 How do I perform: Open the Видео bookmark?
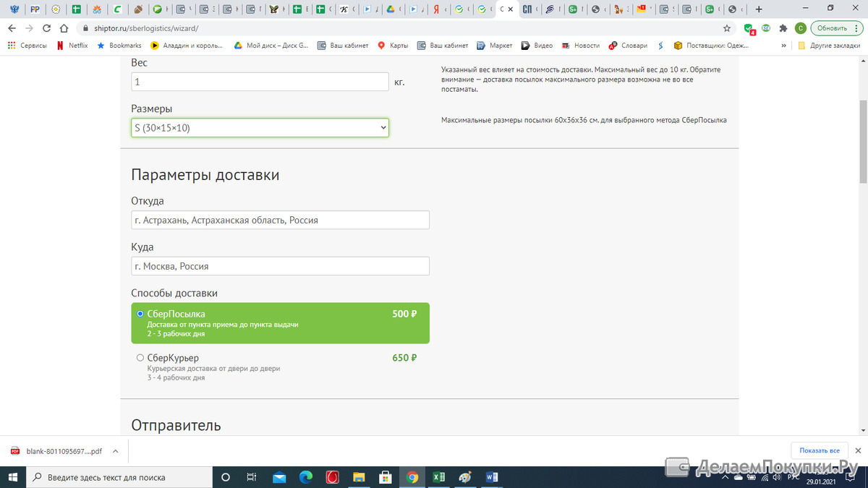(x=537, y=45)
